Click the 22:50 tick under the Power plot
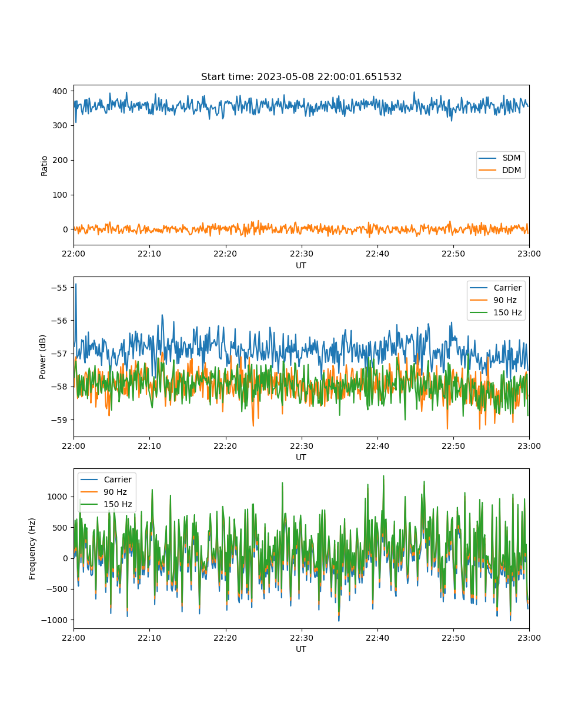The width and height of the screenshot is (588, 706). (453, 445)
